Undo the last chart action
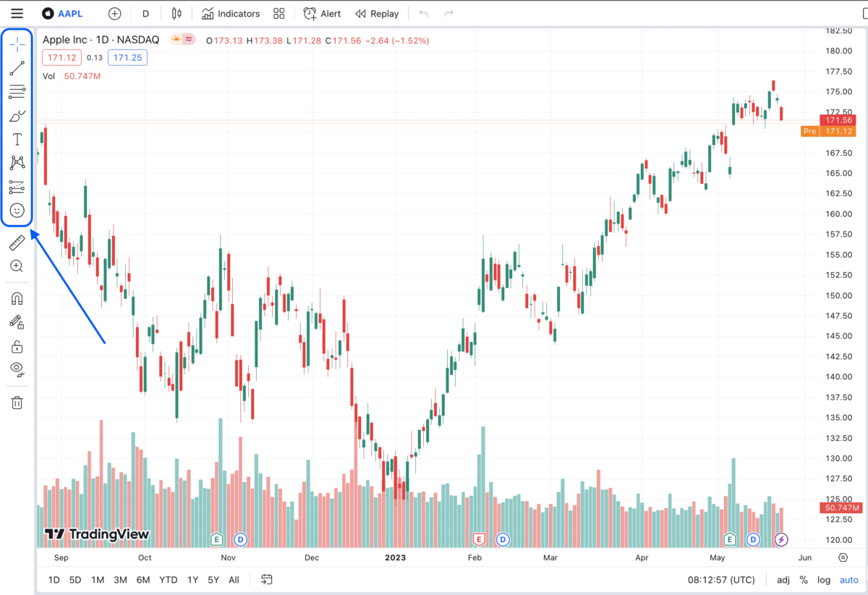 click(x=424, y=14)
